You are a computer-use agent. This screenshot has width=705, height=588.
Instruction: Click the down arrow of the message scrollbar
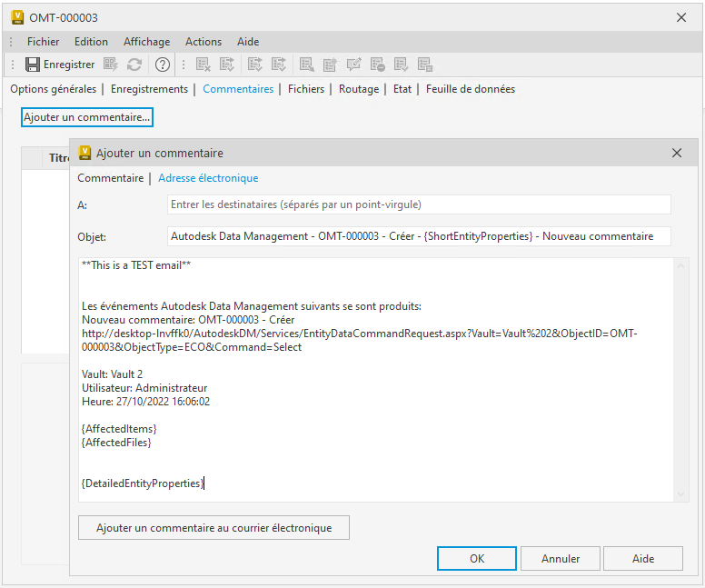coord(680,494)
